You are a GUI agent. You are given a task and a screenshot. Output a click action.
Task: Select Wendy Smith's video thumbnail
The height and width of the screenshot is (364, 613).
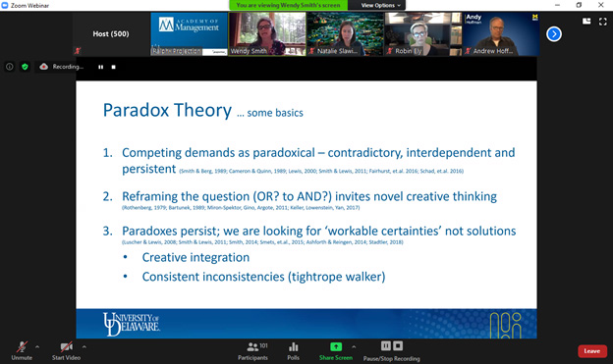(x=267, y=34)
